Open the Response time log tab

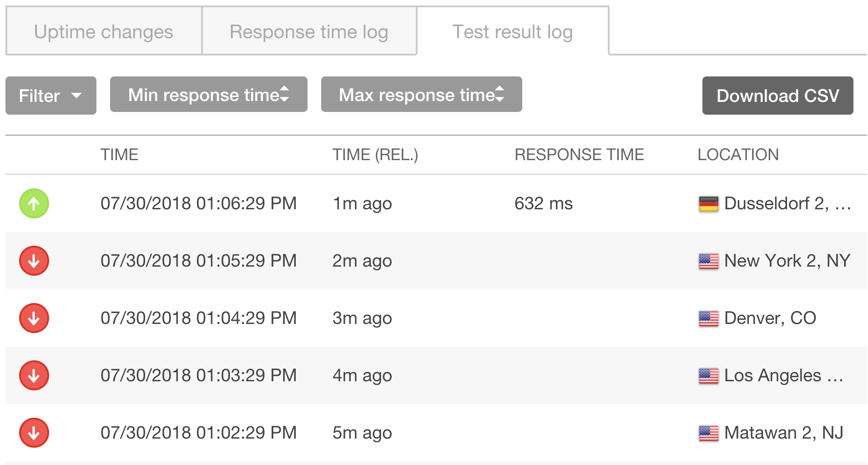click(309, 31)
